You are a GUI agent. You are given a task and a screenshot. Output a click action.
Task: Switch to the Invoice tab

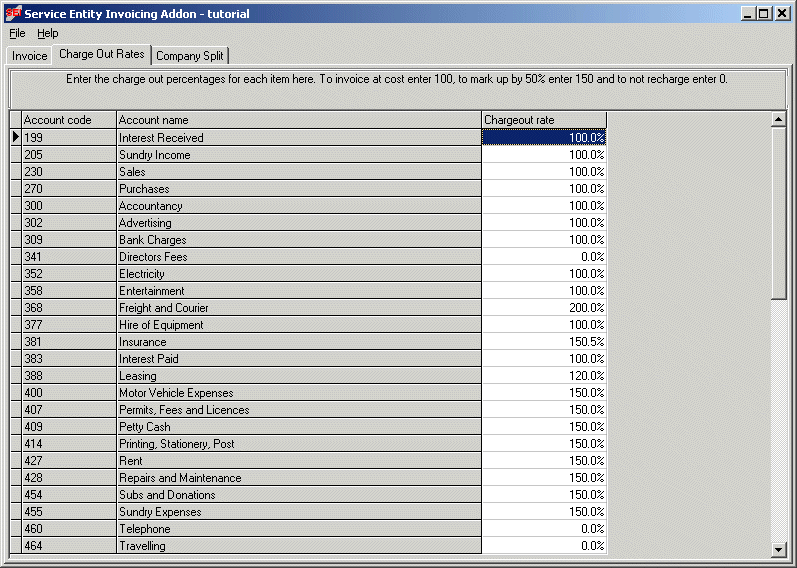29,56
